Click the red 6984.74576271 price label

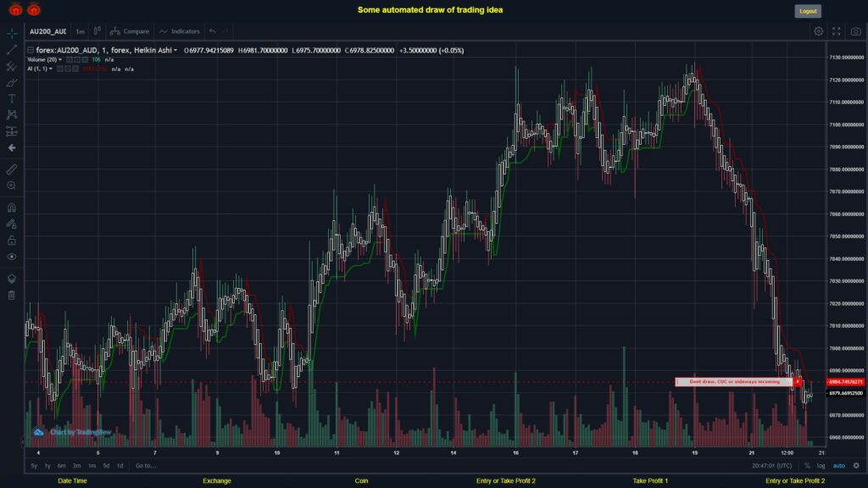click(845, 382)
